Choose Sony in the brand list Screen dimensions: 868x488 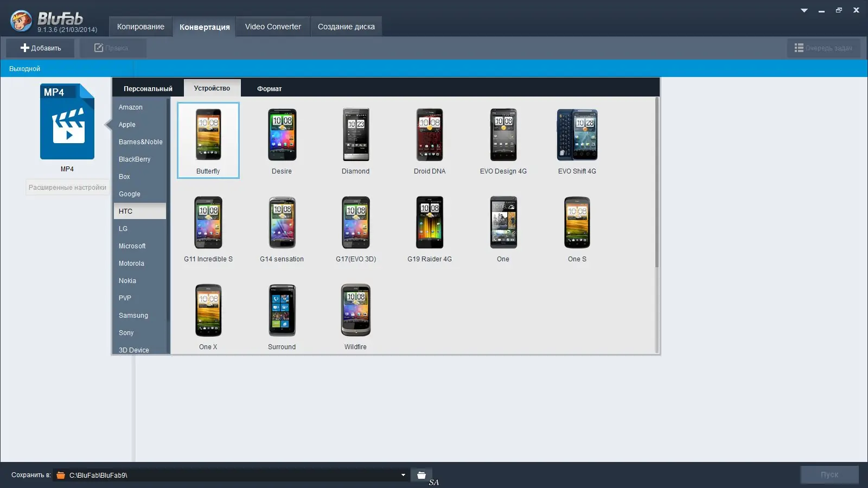click(x=140, y=333)
